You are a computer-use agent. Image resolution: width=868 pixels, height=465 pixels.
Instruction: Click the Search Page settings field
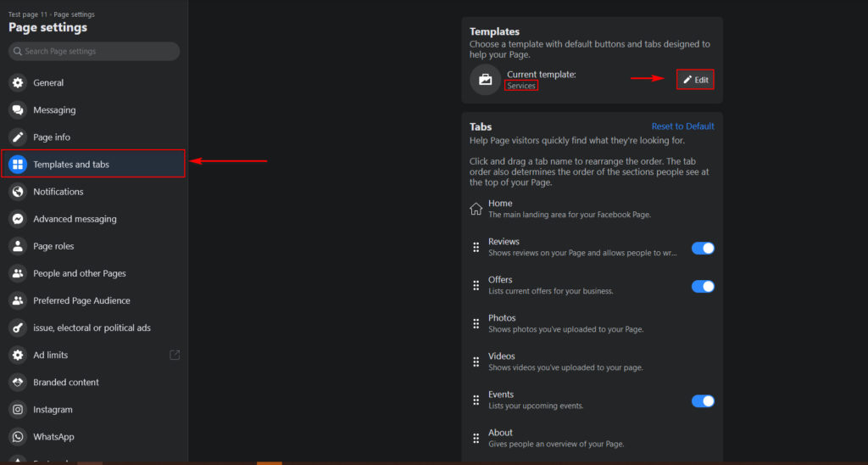click(x=94, y=51)
